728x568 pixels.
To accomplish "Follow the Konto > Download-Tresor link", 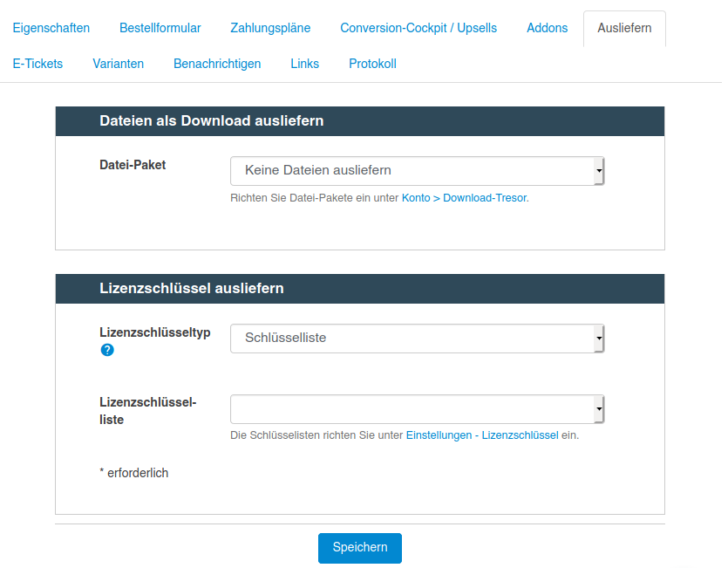I will pyautogui.click(x=465, y=198).
